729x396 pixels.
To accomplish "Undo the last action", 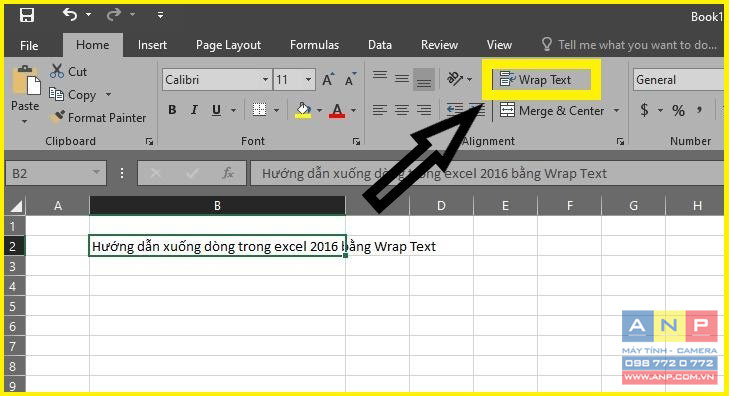I will [x=70, y=15].
